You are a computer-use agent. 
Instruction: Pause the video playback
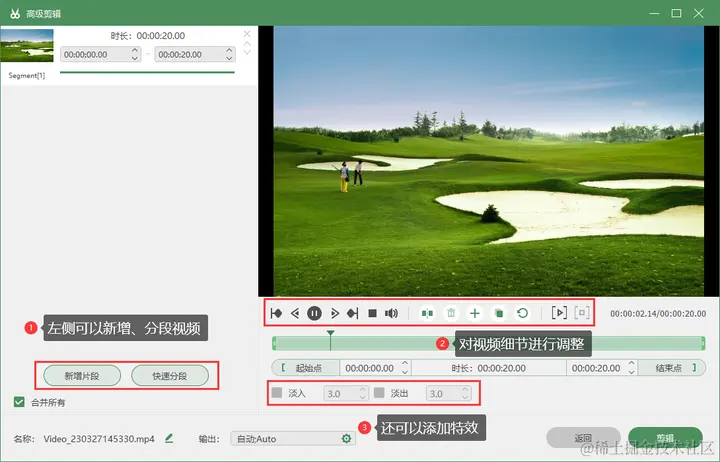[x=315, y=313]
